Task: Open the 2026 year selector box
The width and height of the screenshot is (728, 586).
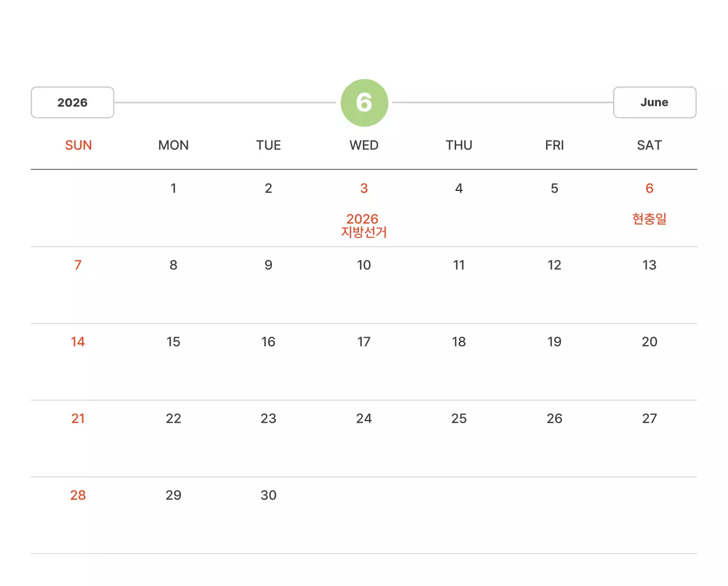Action: (72, 103)
